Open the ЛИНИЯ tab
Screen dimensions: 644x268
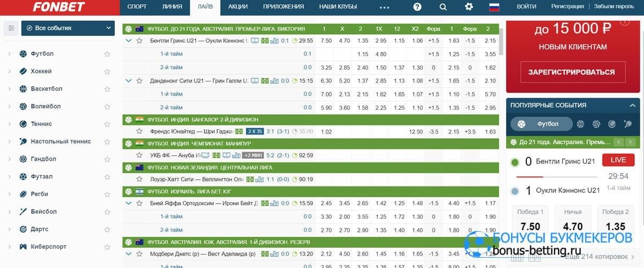click(172, 7)
